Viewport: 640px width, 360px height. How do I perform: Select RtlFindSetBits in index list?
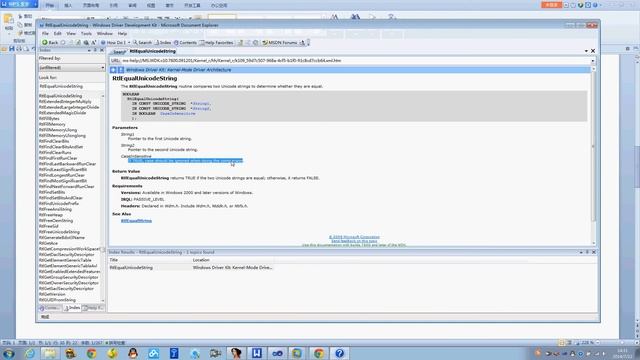(52, 192)
